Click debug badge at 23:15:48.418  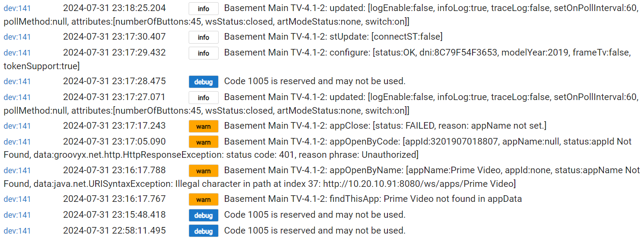point(204,216)
